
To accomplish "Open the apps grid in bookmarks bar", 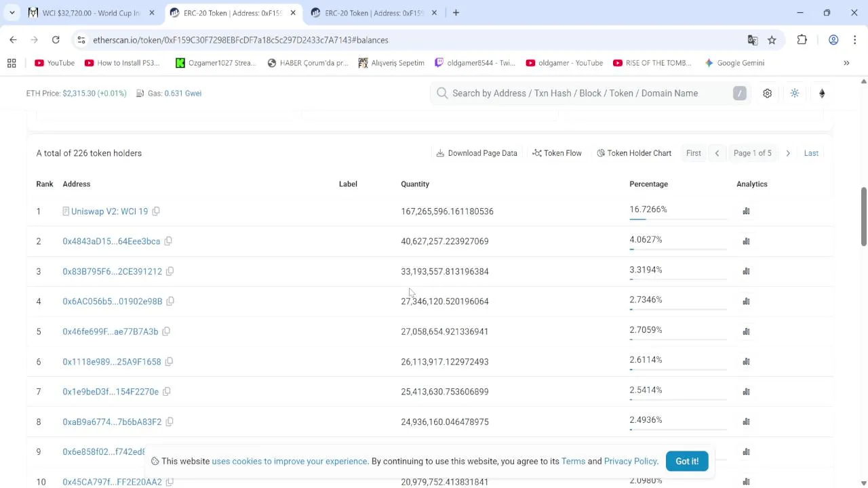I will (12, 63).
